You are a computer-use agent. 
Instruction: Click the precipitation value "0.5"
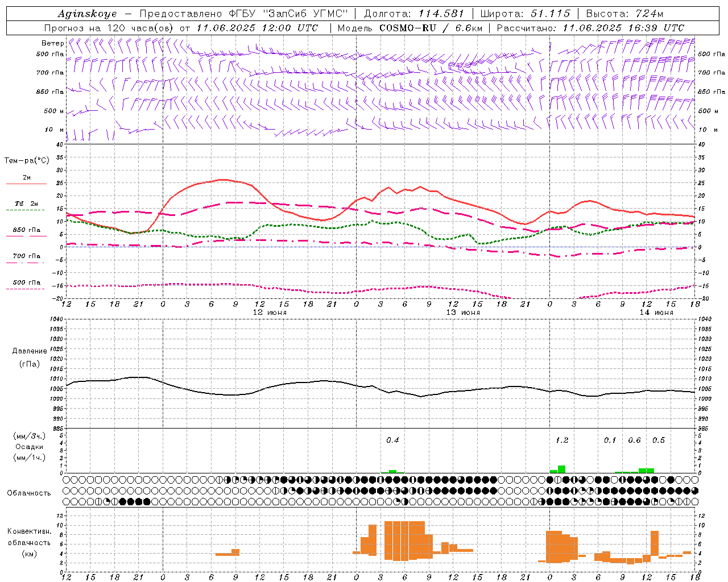pos(659,440)
